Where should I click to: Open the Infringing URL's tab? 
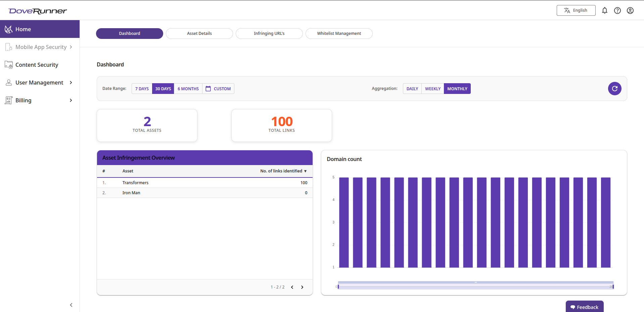(x=269, y=33)
